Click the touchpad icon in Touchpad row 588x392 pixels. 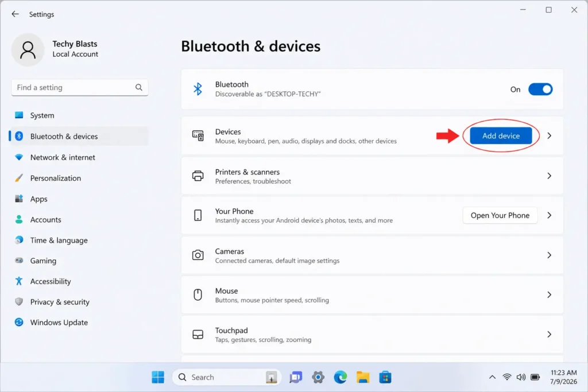point(198,334)
